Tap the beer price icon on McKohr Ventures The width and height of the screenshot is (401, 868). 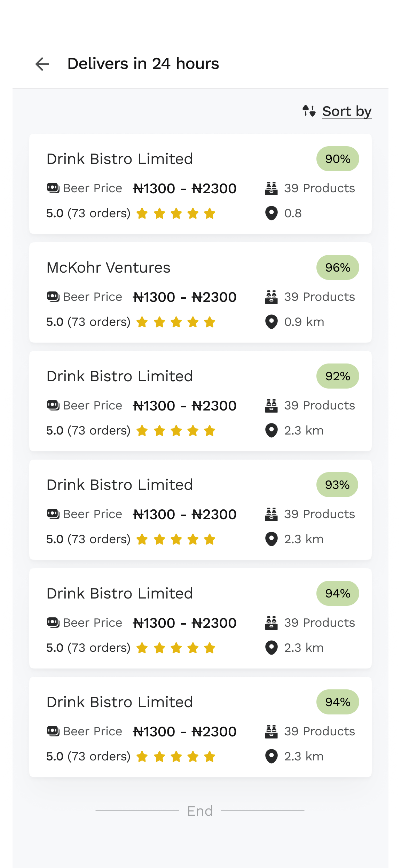point(53,297)
